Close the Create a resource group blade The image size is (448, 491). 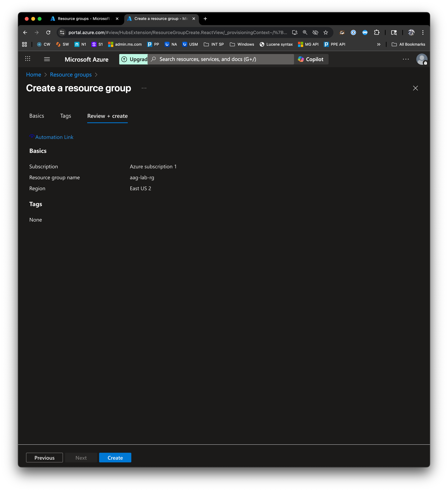415,88
